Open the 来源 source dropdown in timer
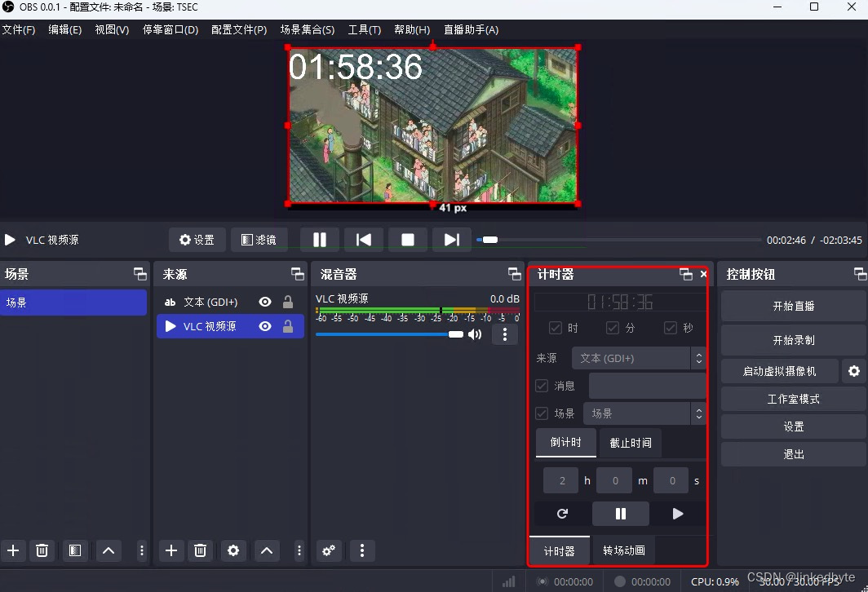 (x=639, y=358)
